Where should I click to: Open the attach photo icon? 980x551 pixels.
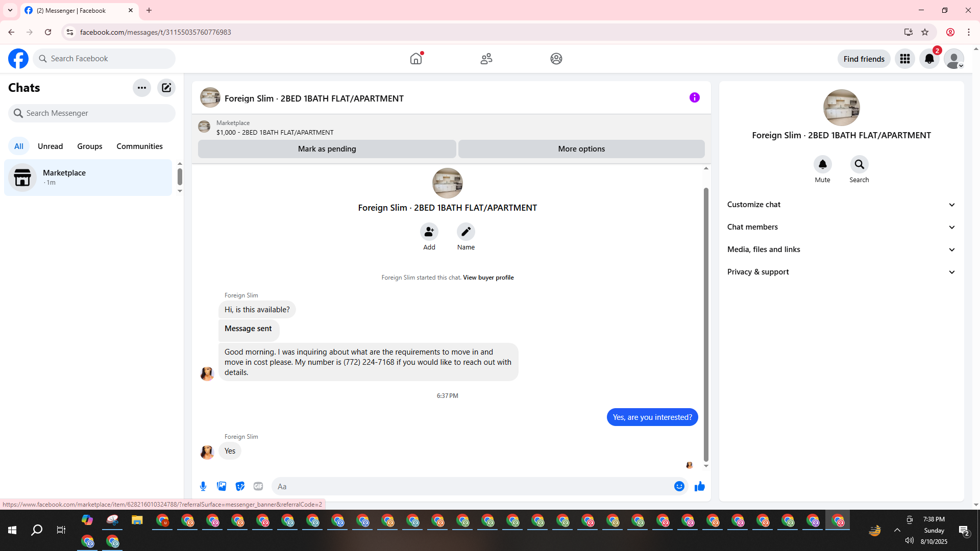pyautogui.click(x=222, y=486)
